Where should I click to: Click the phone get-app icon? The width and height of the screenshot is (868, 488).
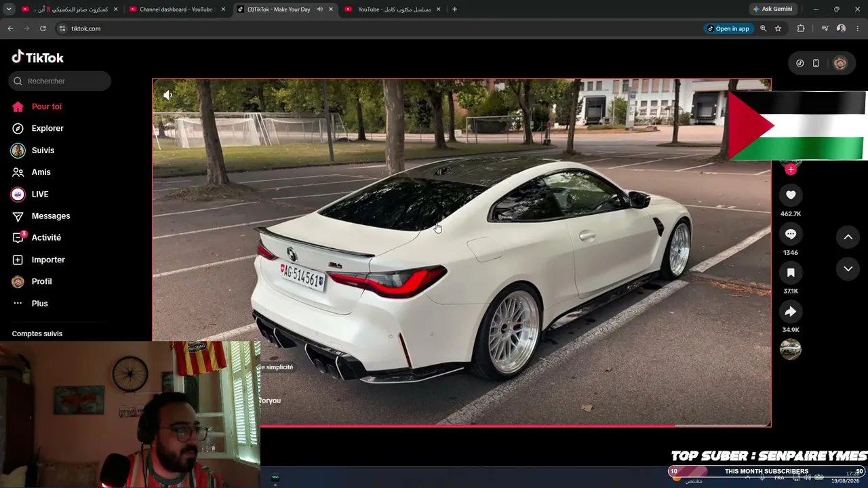[816, 63]
